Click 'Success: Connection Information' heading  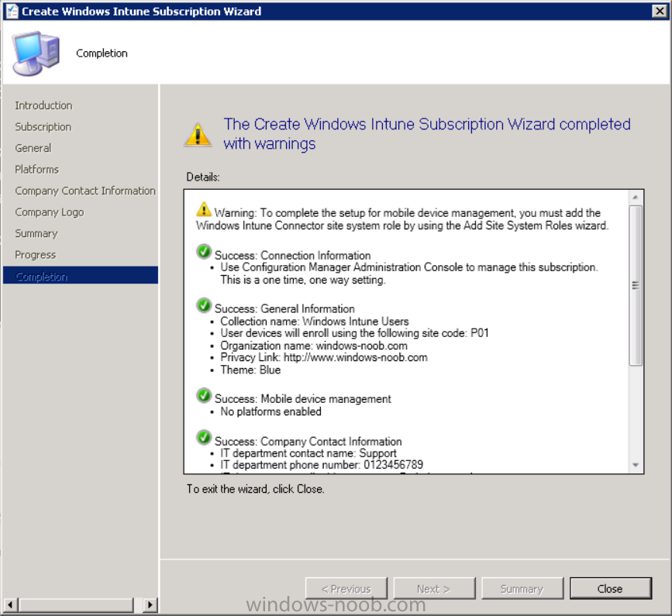(x=292, y=255)
